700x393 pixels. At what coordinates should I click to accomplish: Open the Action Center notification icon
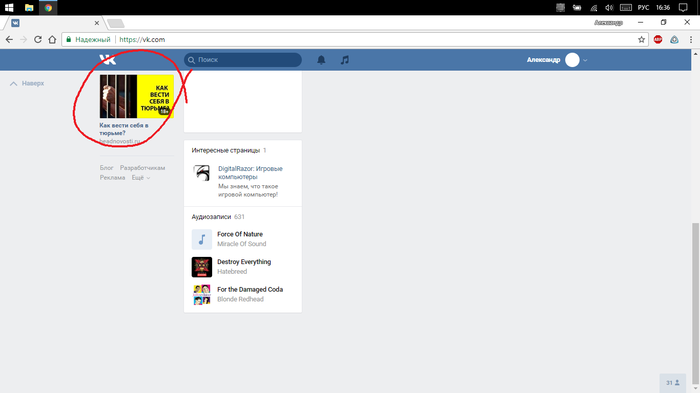683,8
